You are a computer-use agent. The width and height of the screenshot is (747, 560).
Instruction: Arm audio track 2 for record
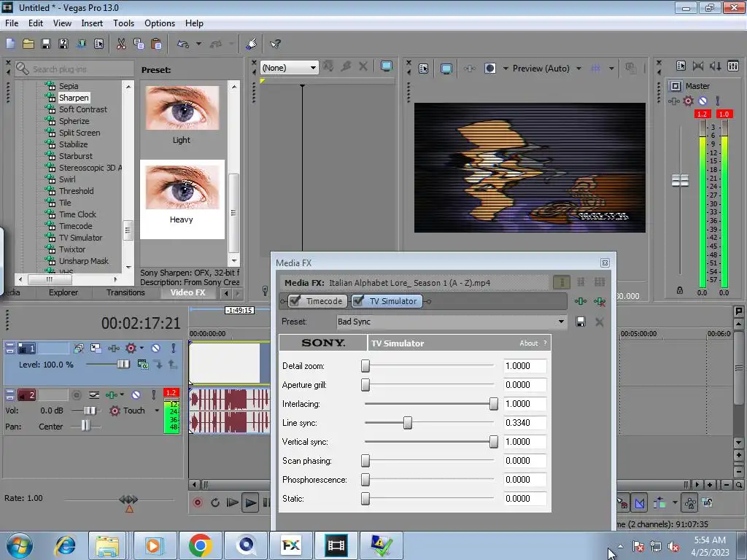[x=76, y=394]
